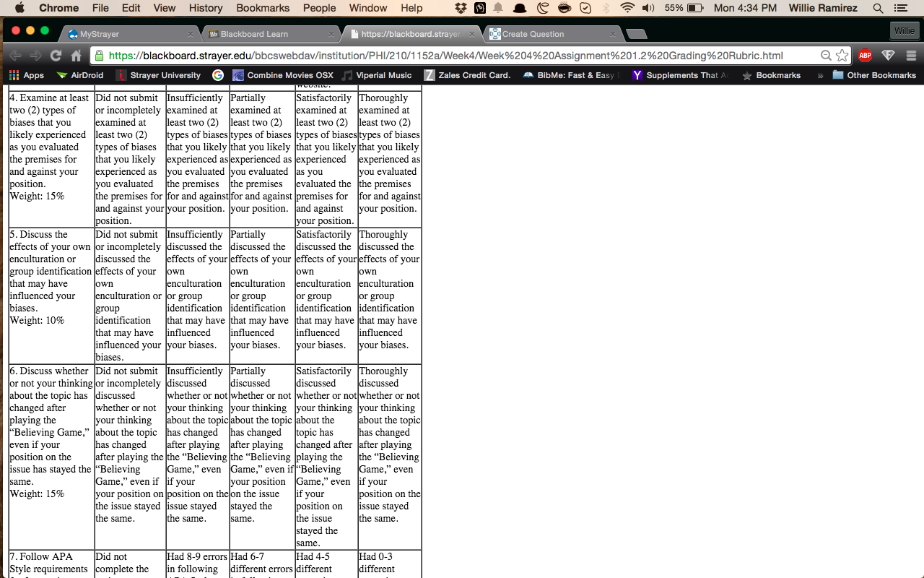Open the Help menu

coord(411,8)
